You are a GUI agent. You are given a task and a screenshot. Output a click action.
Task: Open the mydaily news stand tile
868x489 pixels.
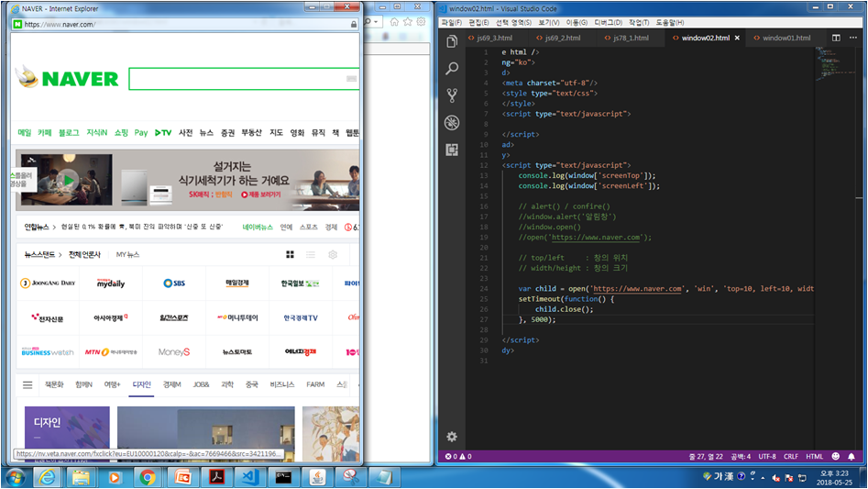pyautogui.click(x=111, y=283)
